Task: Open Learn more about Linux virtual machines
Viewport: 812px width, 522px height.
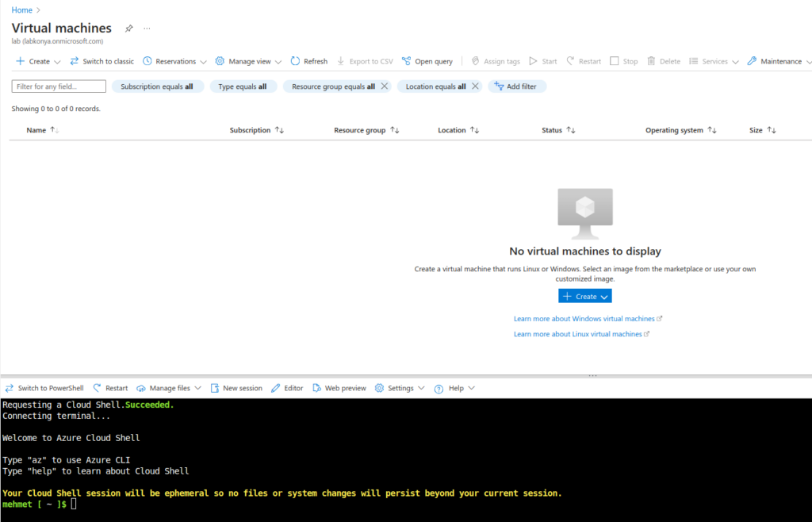Action: point(581,334)
